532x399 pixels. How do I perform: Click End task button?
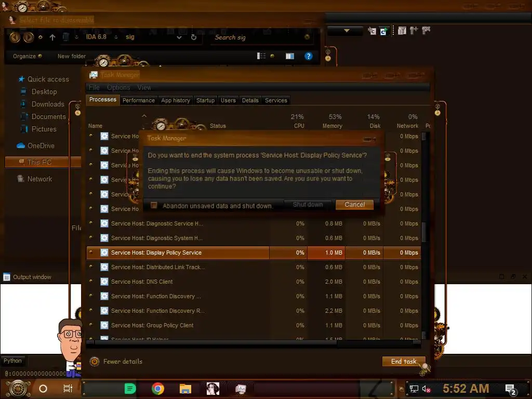coord(403,362)
